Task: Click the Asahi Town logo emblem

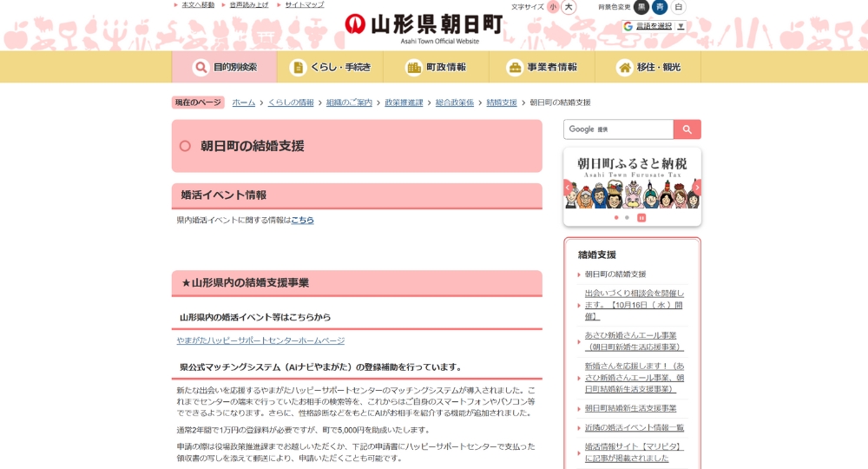Action: click(355, 23)
